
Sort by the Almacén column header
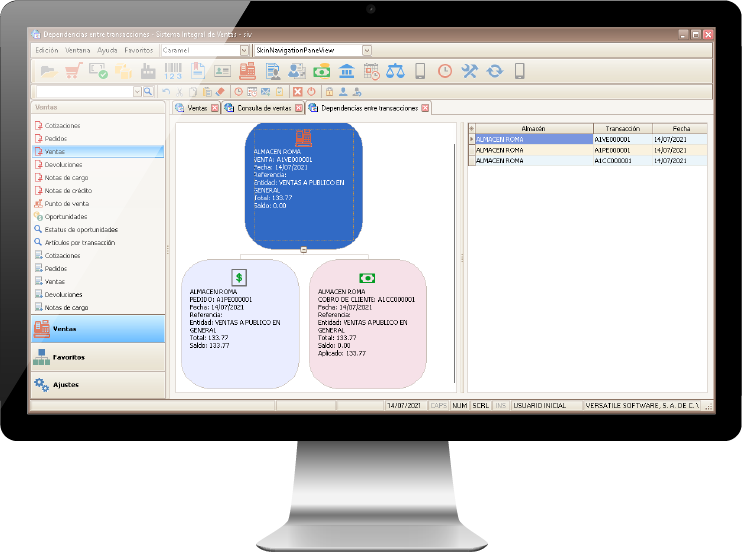click(x=534, y=128)
